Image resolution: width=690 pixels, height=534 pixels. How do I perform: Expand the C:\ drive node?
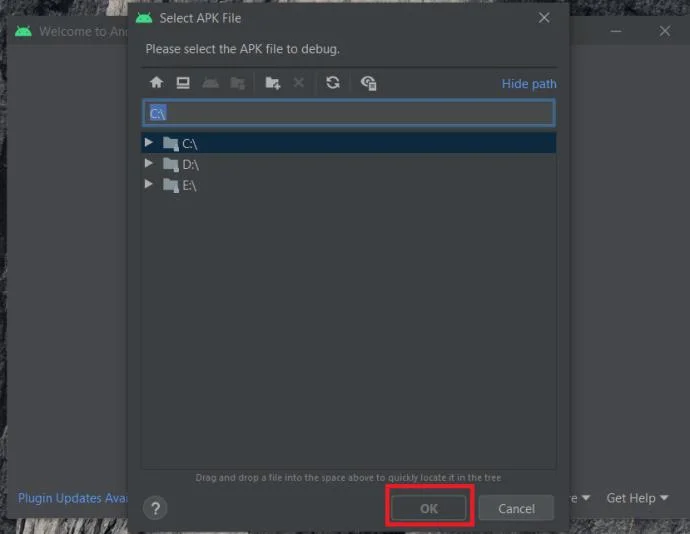(149, 142)
